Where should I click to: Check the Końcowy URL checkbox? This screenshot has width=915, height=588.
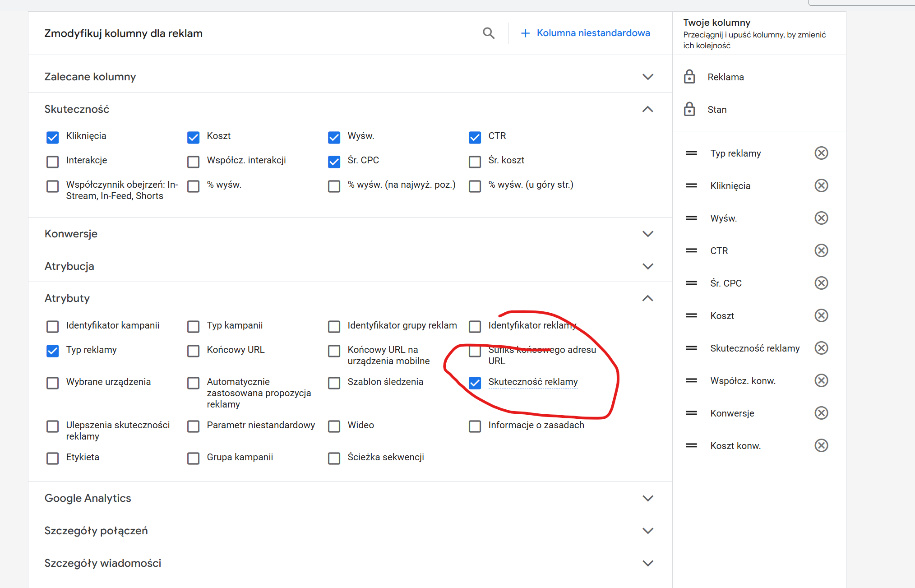point(194,351)
